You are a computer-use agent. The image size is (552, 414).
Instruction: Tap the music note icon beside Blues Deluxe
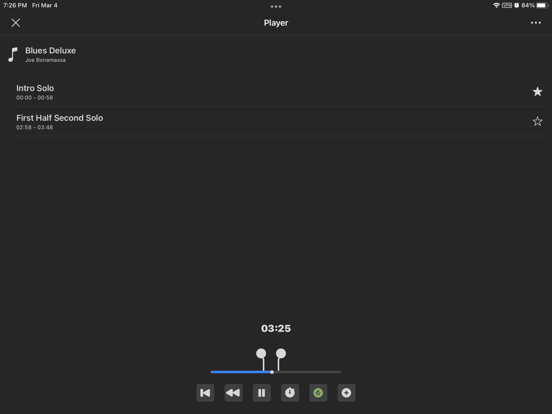13,55
